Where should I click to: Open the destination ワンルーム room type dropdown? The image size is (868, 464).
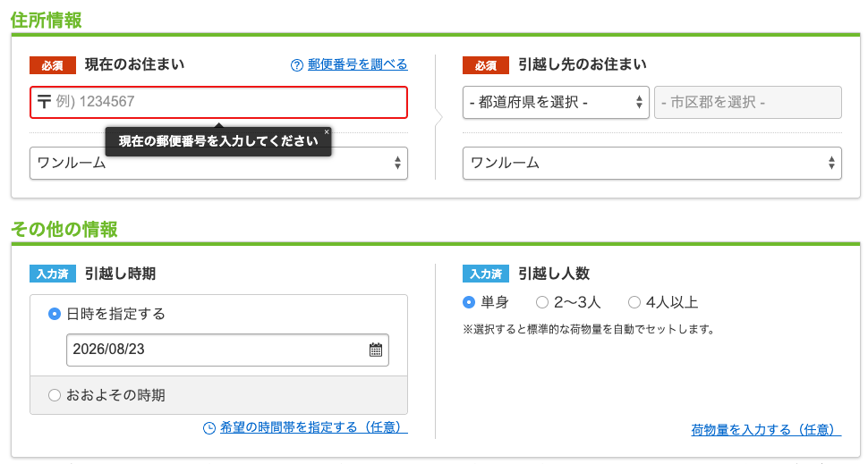[x=652, y=163]
